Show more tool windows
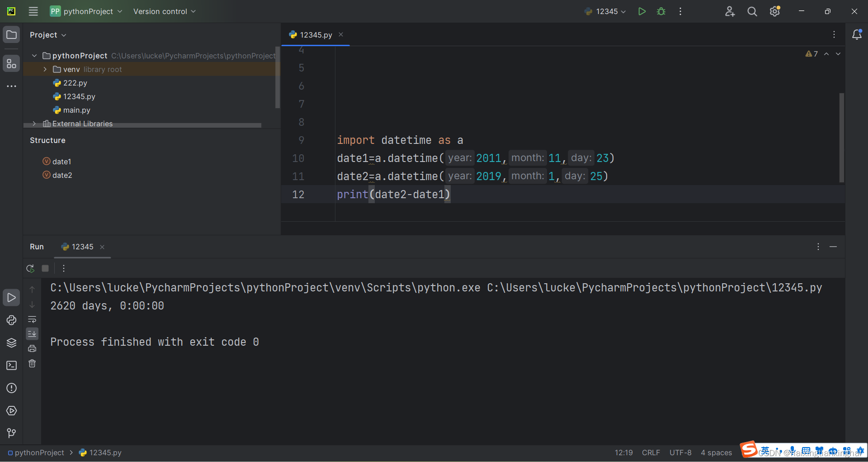This screenshot has width=868, height=462. (11, 86)
